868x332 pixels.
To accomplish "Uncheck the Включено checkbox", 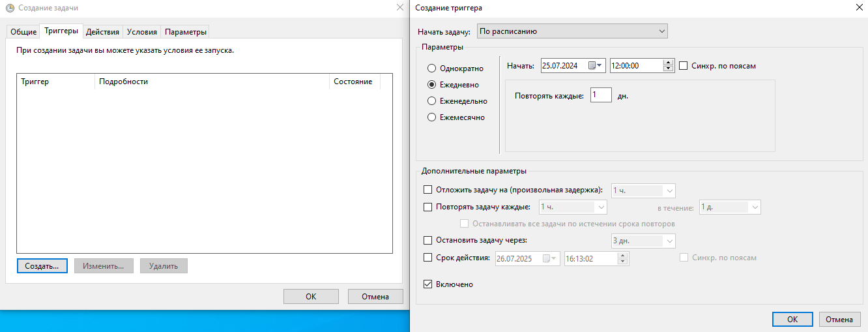I will coord(428,284).
